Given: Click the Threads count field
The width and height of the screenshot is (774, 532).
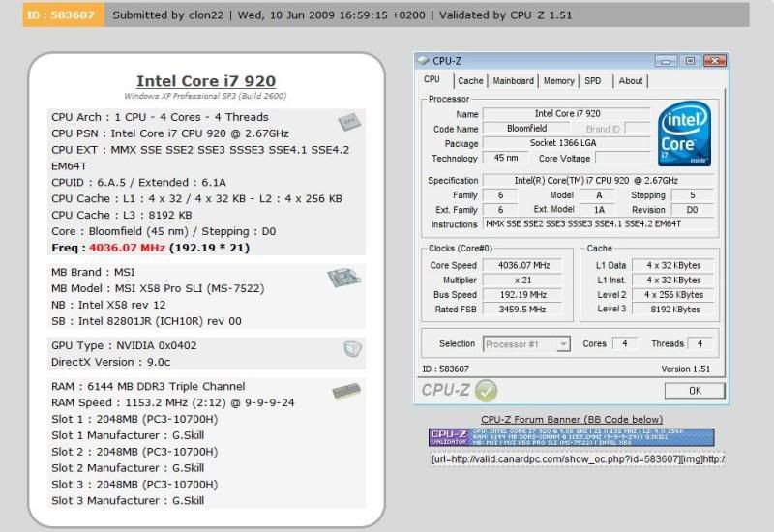Looking at the screenshot, I should point(700,343).
